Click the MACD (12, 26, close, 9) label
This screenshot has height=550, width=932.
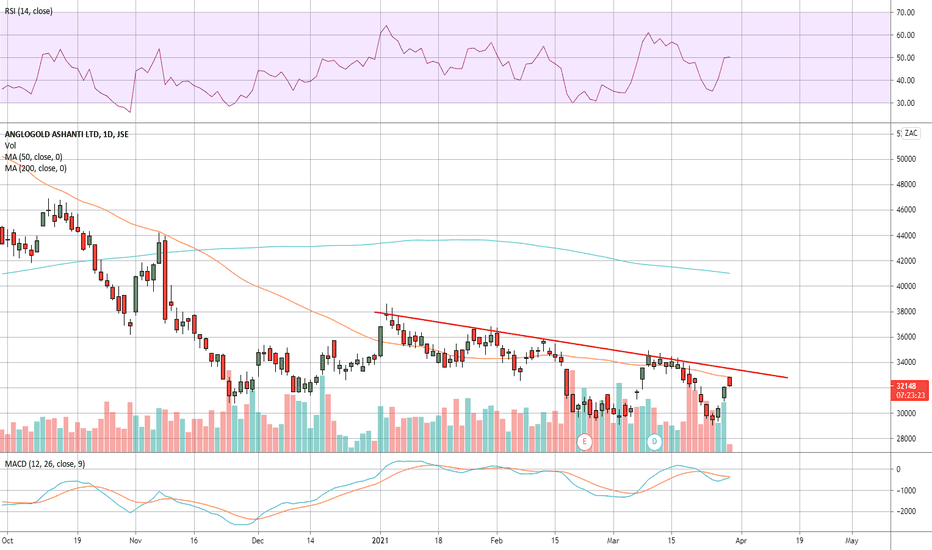[45, 464]
